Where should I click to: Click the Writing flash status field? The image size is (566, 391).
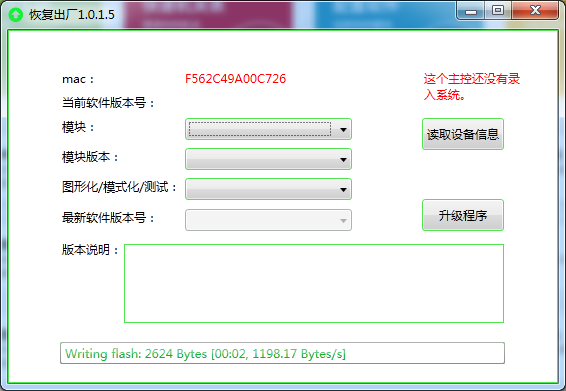282,353
